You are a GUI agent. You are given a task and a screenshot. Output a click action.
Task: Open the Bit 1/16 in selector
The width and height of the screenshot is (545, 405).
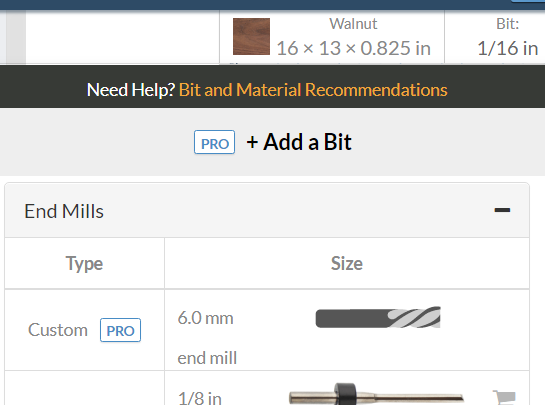[507, 37]
